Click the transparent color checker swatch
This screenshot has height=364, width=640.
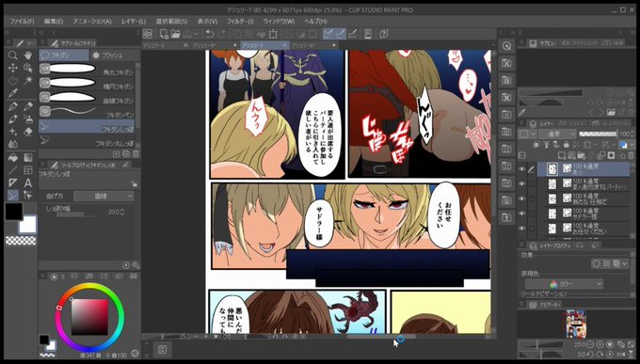[21, 241]
